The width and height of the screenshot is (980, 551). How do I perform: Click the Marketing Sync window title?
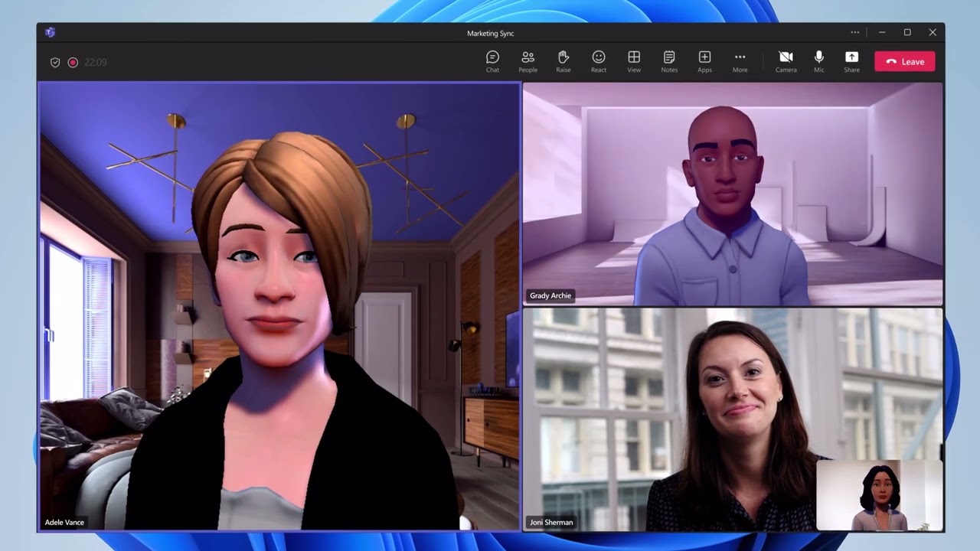pyautogui.click(x=491, y=33)
